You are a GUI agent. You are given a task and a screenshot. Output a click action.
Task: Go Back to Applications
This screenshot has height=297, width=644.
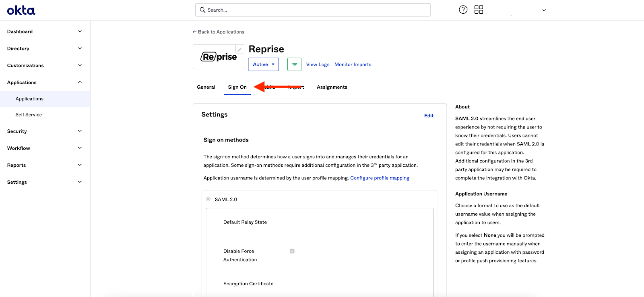(x=219, y=32)
